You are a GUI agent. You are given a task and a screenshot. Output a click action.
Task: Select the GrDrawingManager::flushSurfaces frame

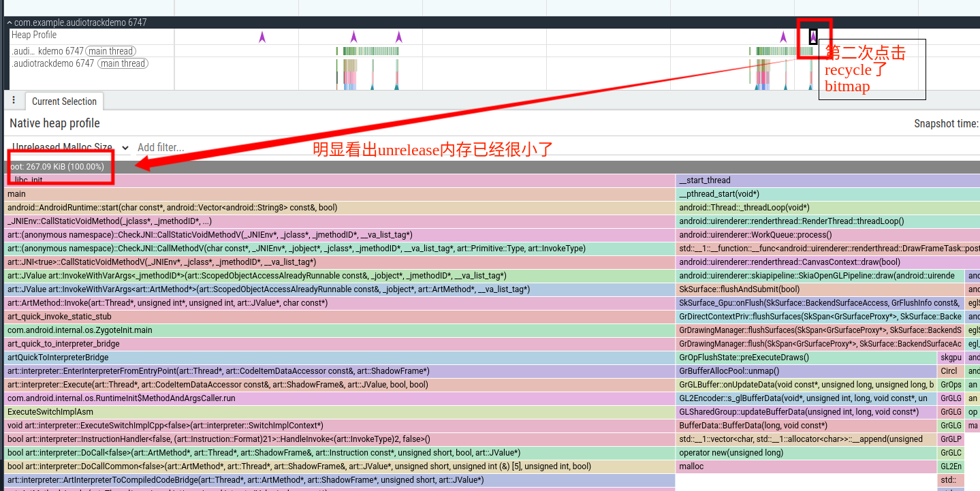click(821, 330)
